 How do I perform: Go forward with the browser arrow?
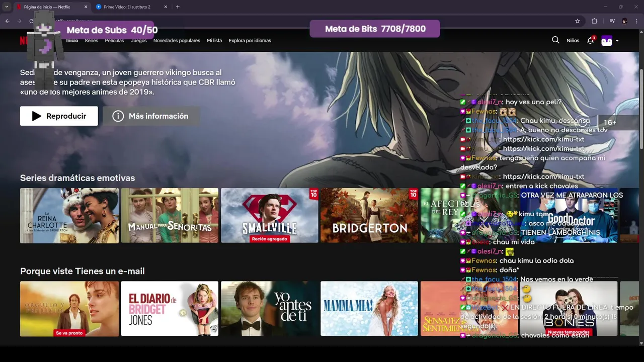(x=20, y=21)
